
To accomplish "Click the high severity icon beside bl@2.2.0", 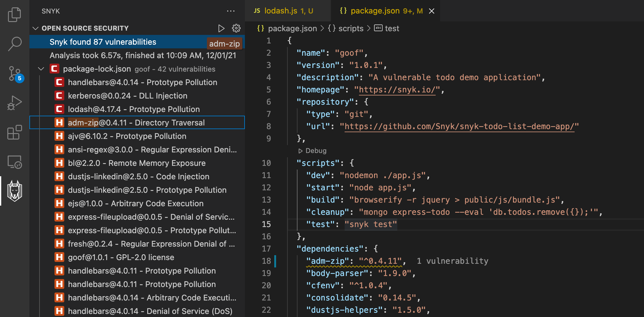I will coord(59,163).
